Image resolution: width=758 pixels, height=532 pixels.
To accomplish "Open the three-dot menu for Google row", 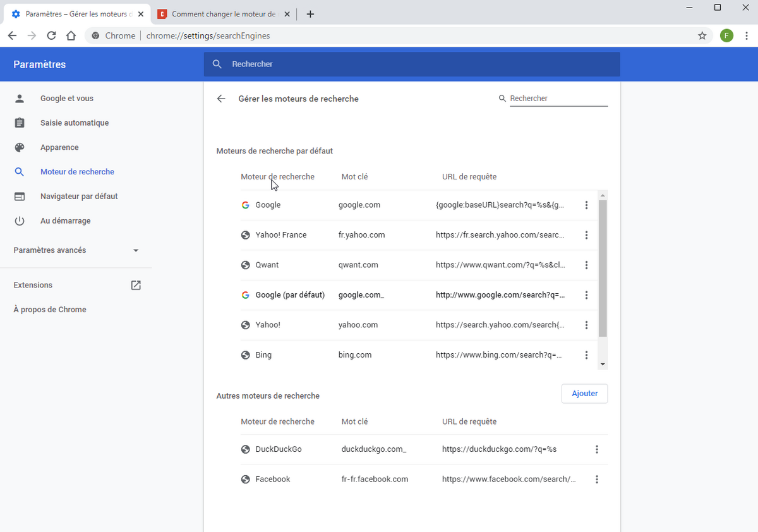I will tap(586, 205).
